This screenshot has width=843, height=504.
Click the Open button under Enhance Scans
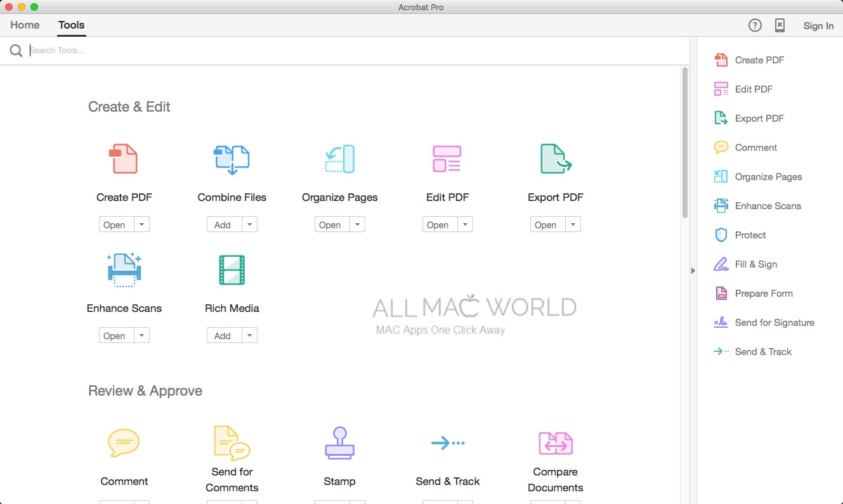point(117,336)
